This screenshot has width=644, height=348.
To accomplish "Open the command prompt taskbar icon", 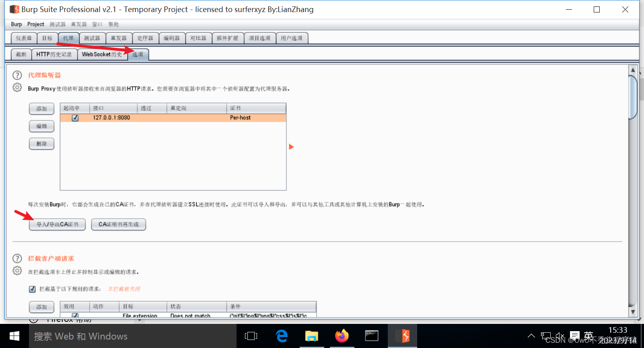I will pyautogui.click(x=372, y=336).
